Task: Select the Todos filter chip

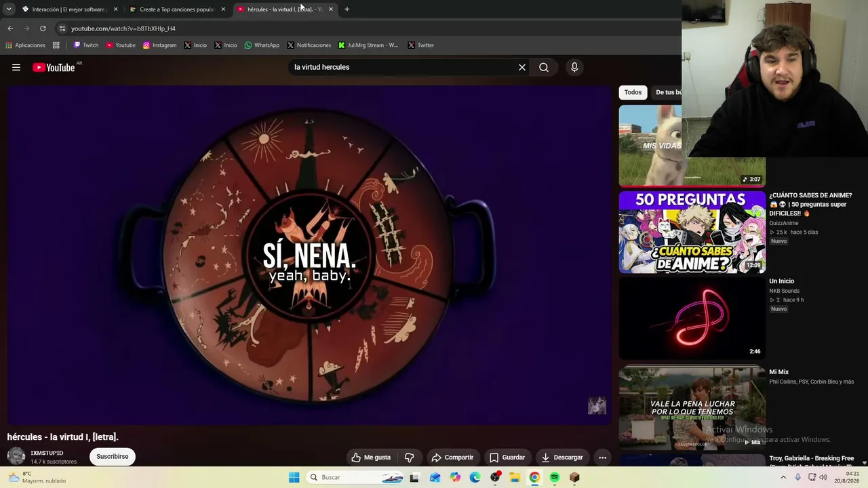Action: 633,92
